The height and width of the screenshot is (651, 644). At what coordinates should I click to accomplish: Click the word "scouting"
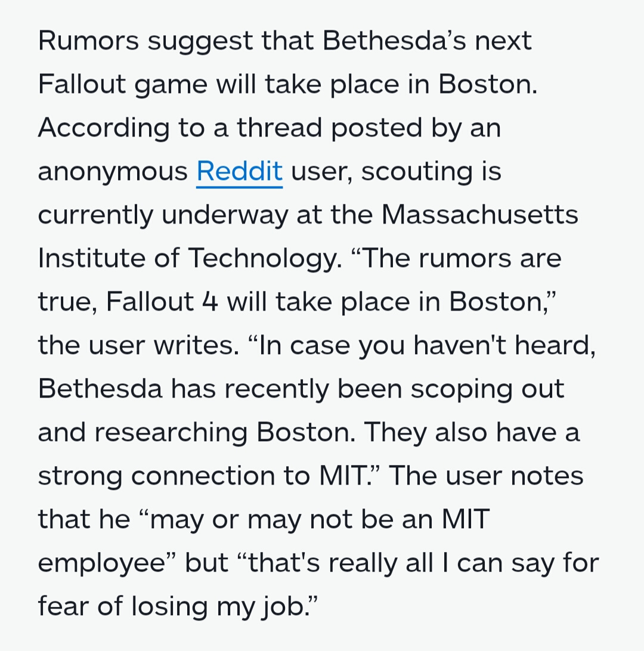point(417,172)
